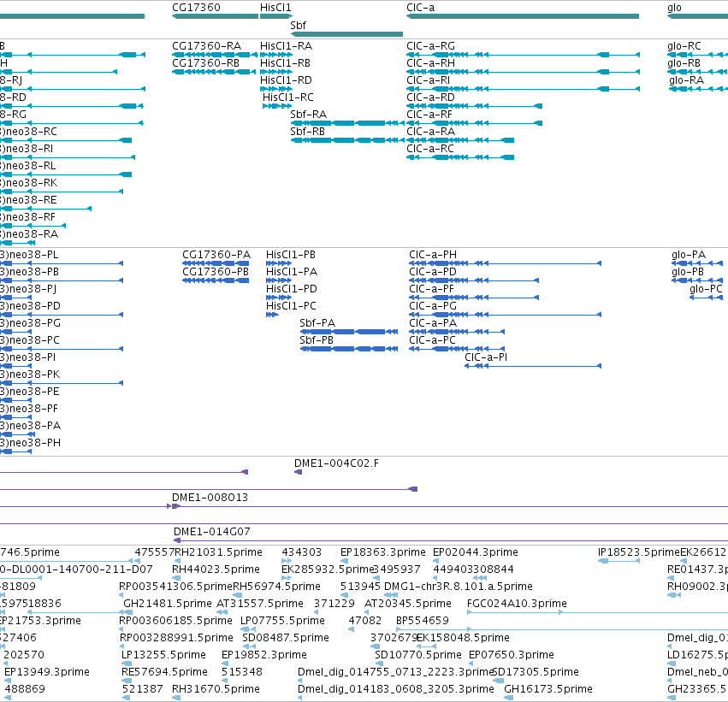
Task: Select EST RE57694.5prime
Action: point(164,672)
